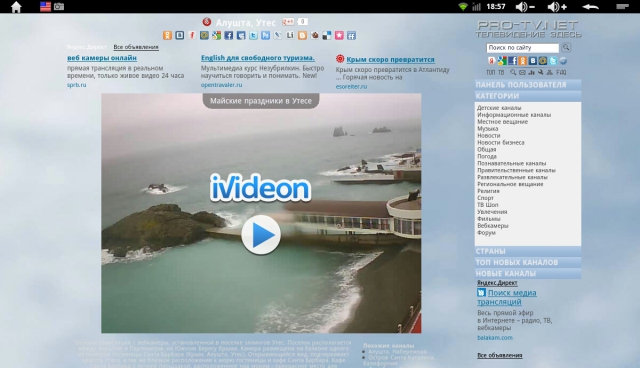This screenshot has width=640, height=368.
Task: Tap the camera screenshot icon in top bar
Action: (x=59, y=7)
